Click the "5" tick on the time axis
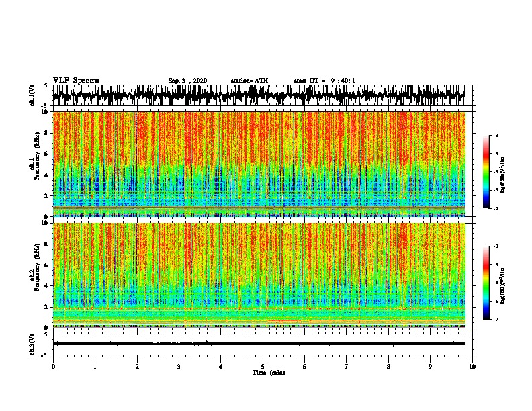Image resolution: width=532 pixels, height=411 pixels. 263,367
